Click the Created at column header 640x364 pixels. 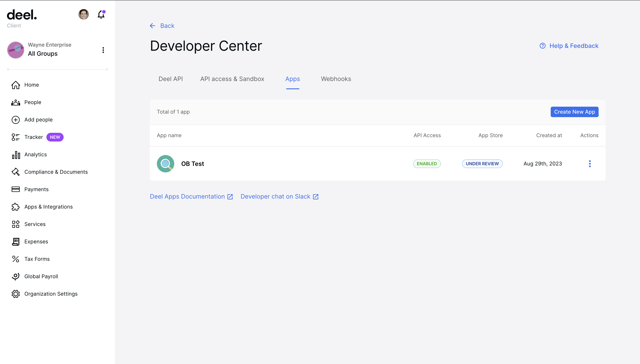[x=549, y=135]
